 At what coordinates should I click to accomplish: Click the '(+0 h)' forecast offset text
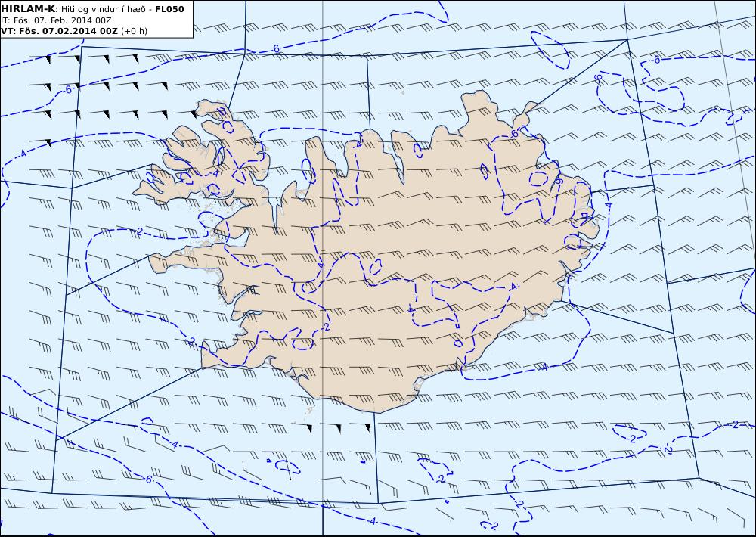coord(134,31)
